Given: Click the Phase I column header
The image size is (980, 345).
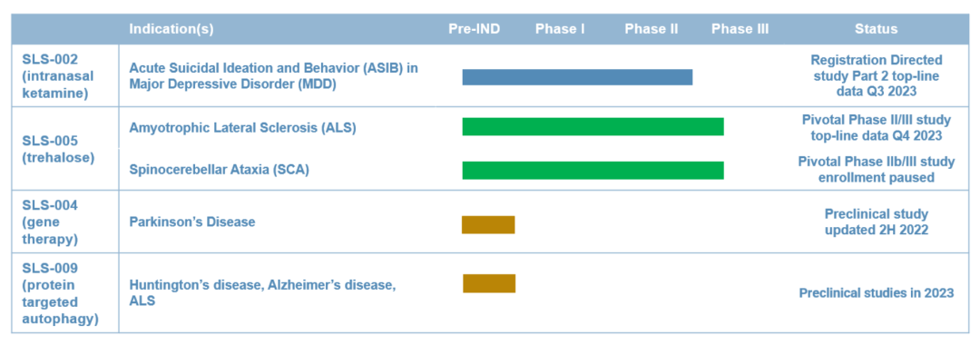Looking at the screenshot, I should click(560, 29).
